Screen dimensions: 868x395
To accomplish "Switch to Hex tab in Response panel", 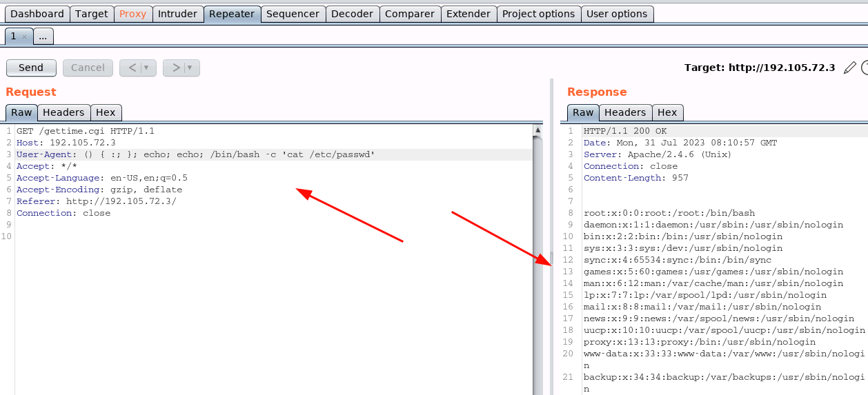I will (x=667, y=112).
